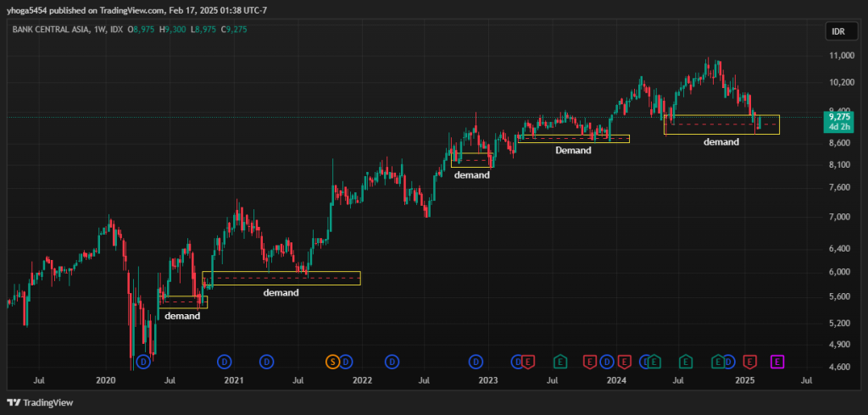Image resolution: width=868 pixels, height=415 pixels.
Task: Click the 11,000 price axis label
Action: point(840,56)
